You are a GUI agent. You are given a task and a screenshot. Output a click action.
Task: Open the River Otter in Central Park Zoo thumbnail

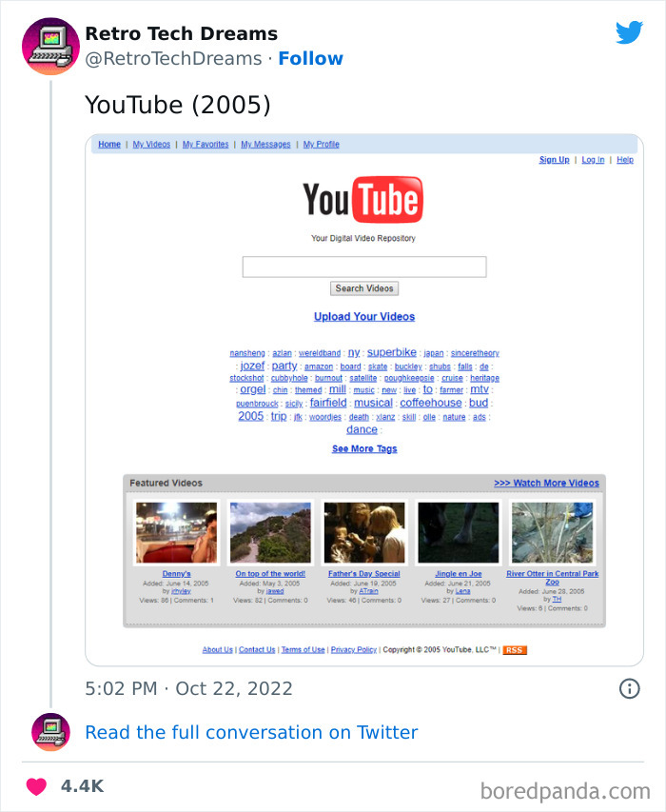point(552,533)
